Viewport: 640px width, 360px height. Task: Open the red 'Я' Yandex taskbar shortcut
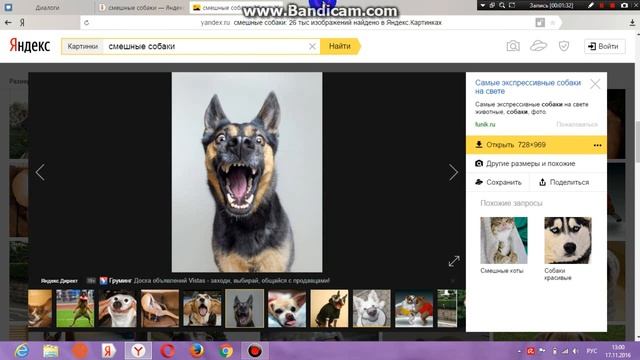coord(109,351)
